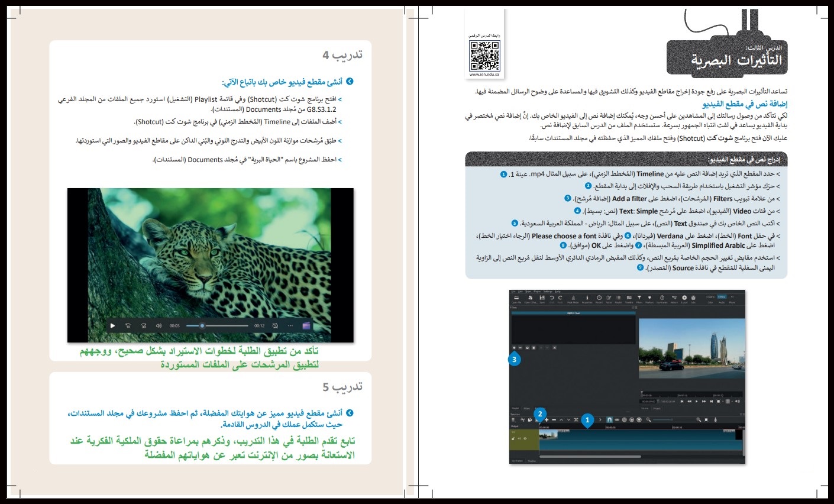834x504 pixels.
Task: Click the timeline Zoom to Fit icon
Action: [706, 420]
